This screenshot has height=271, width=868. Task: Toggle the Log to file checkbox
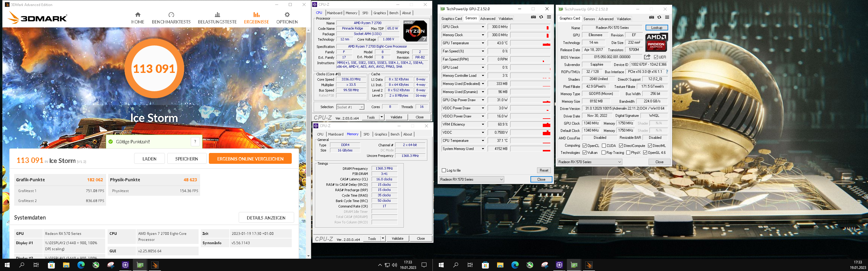coord(444,170)
